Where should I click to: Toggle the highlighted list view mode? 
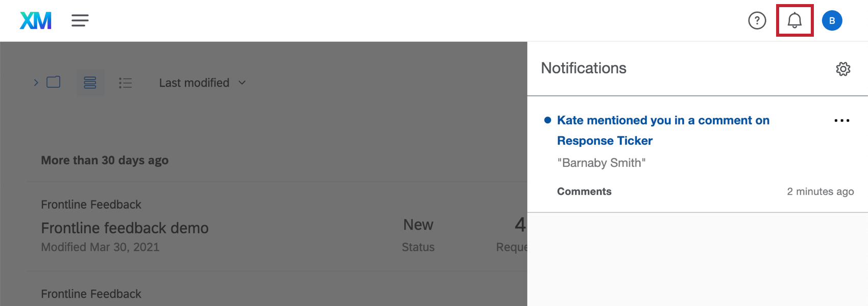pos(90,82)
